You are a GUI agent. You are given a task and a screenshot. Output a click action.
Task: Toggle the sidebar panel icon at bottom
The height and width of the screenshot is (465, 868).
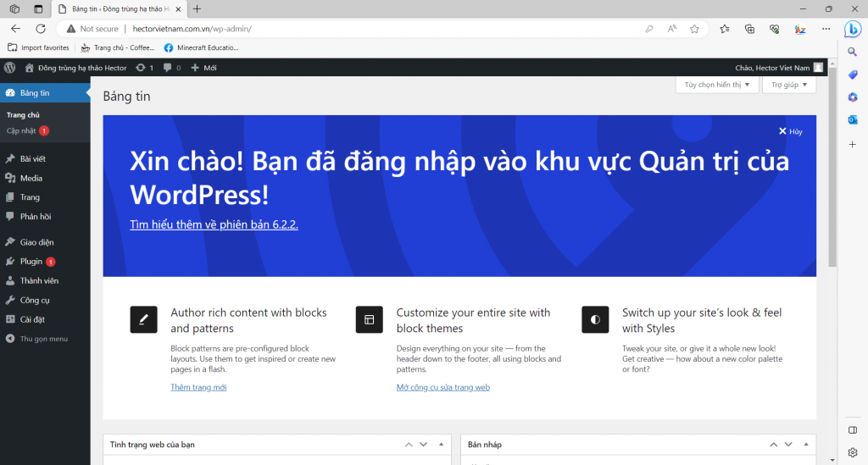click(853, 430)
